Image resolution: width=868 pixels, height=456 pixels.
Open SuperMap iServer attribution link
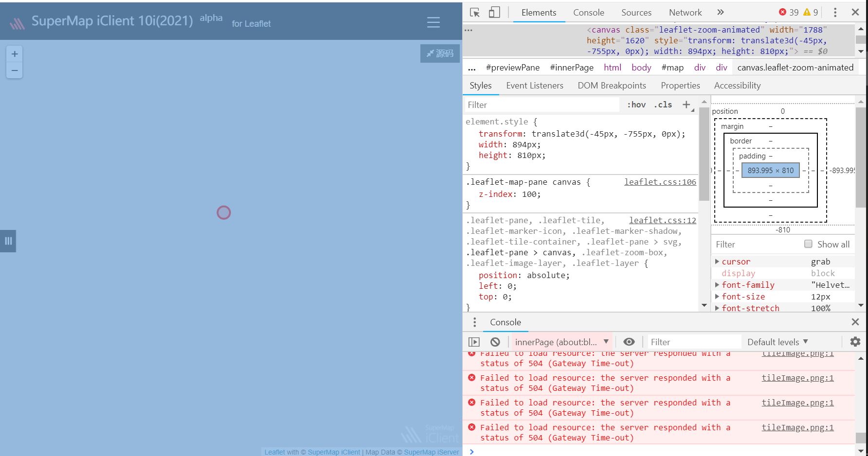tap(431, 452)
